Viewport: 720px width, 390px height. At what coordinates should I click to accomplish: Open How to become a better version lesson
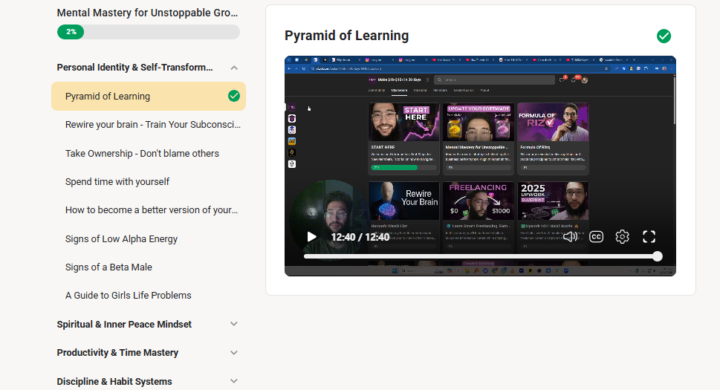[152, 210]
